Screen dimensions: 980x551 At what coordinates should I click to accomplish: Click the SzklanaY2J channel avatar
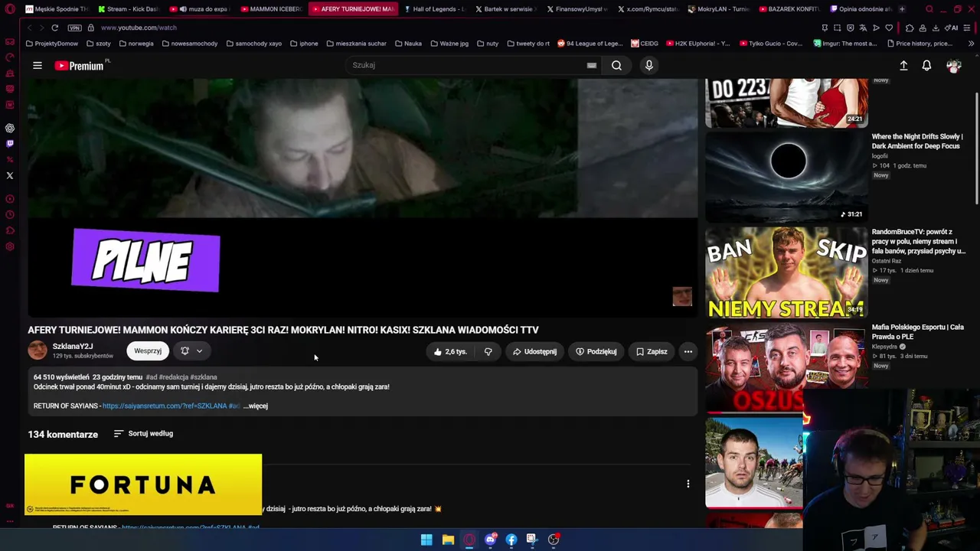pyautogui.click(x=37, y=351)
